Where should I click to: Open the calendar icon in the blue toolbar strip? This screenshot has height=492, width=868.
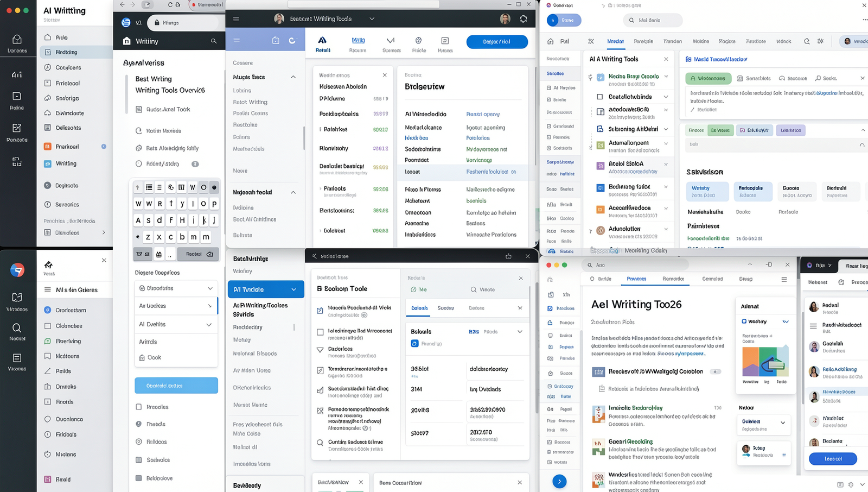276,40
